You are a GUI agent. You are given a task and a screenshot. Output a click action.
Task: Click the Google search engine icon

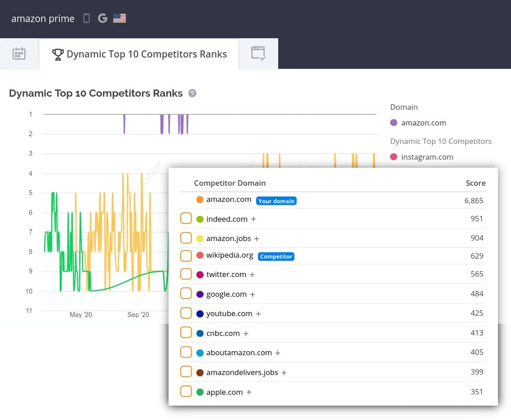102,18
